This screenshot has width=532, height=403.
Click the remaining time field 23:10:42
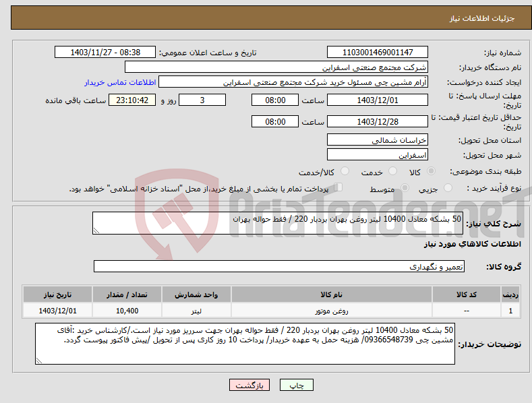pos(132,100)
